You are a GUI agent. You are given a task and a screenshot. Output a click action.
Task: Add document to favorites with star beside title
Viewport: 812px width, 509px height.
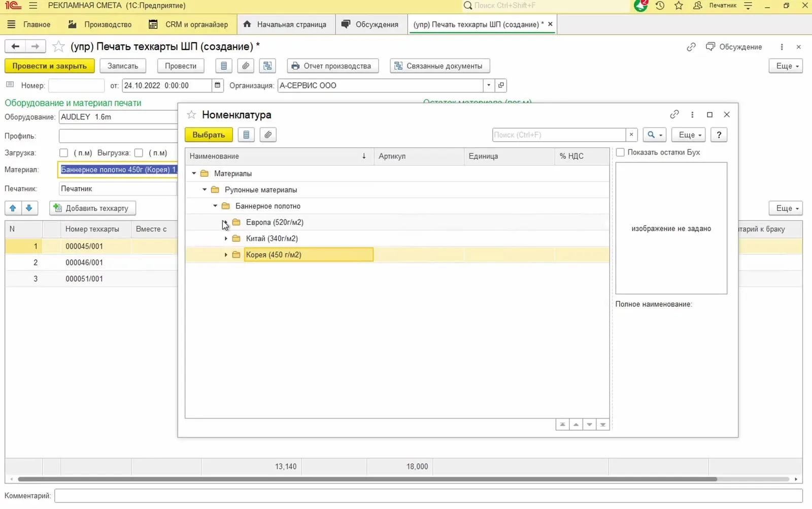tap(59, 46)
